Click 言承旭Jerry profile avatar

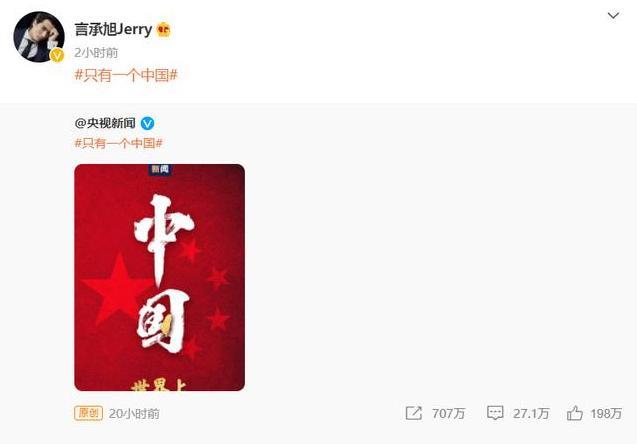[39, 37]
